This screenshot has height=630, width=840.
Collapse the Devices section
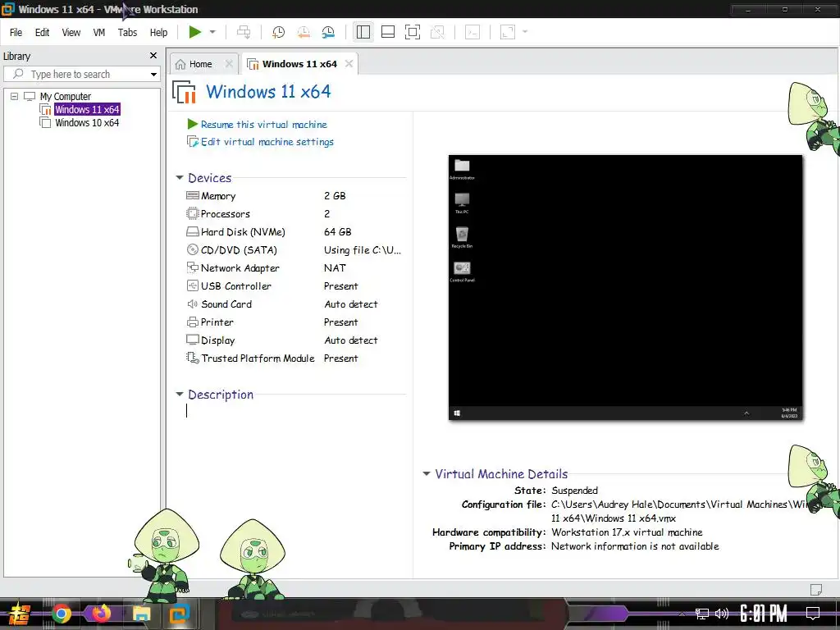180,178
